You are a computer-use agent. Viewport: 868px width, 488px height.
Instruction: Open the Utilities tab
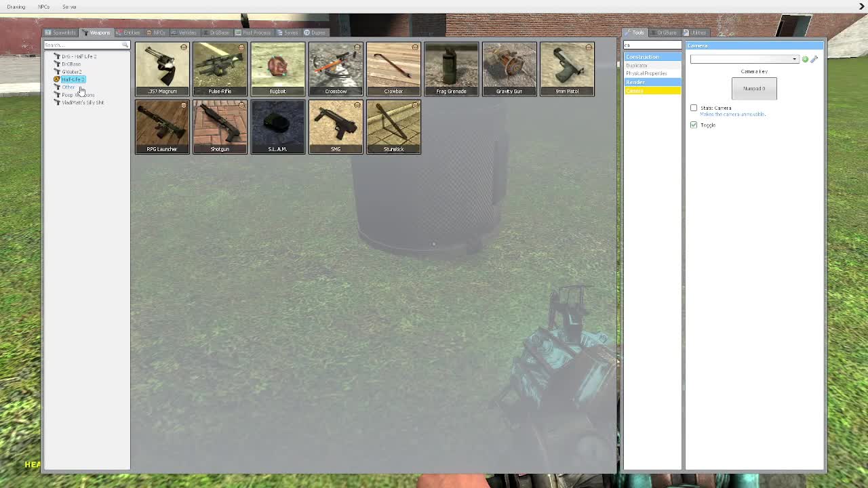695,33
